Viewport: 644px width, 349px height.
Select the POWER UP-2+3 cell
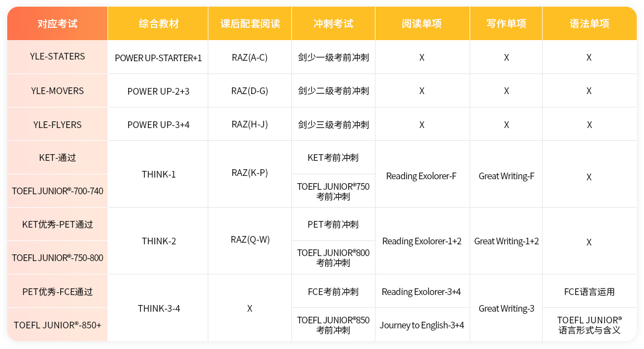[158, 91]
